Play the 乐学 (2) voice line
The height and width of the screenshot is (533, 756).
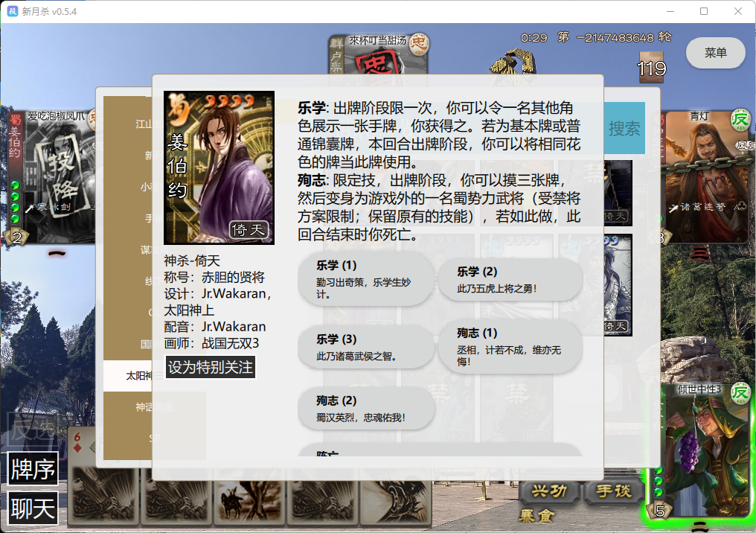(510, 279)
